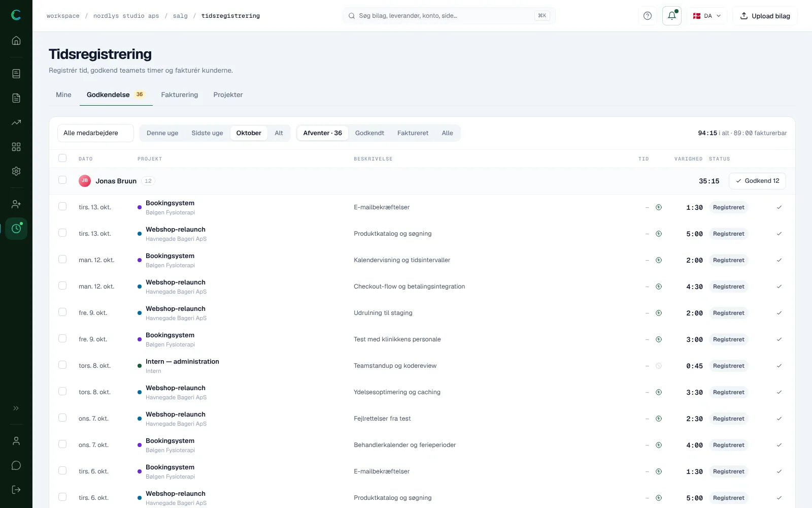
Task: Click the salg breadcrumb link
Action: tap(180, 16)
